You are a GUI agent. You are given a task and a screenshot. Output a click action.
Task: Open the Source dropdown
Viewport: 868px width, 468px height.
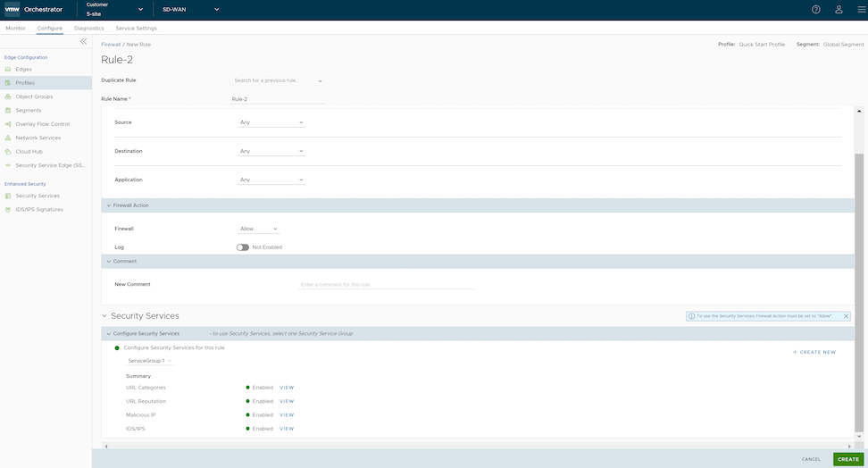(271, 122)
